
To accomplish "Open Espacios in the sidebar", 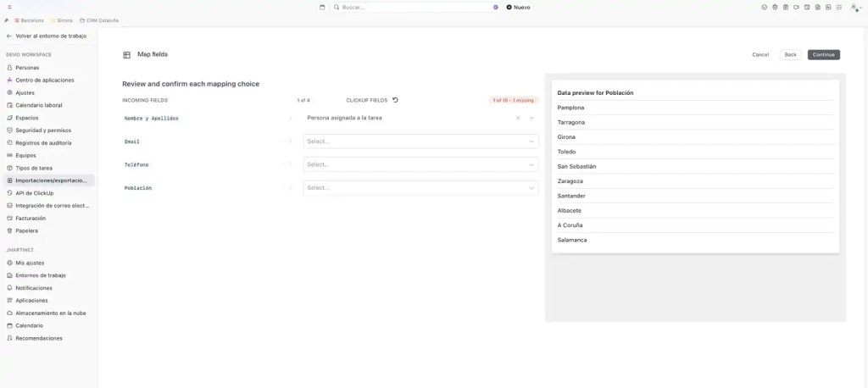I will (26, 118).
